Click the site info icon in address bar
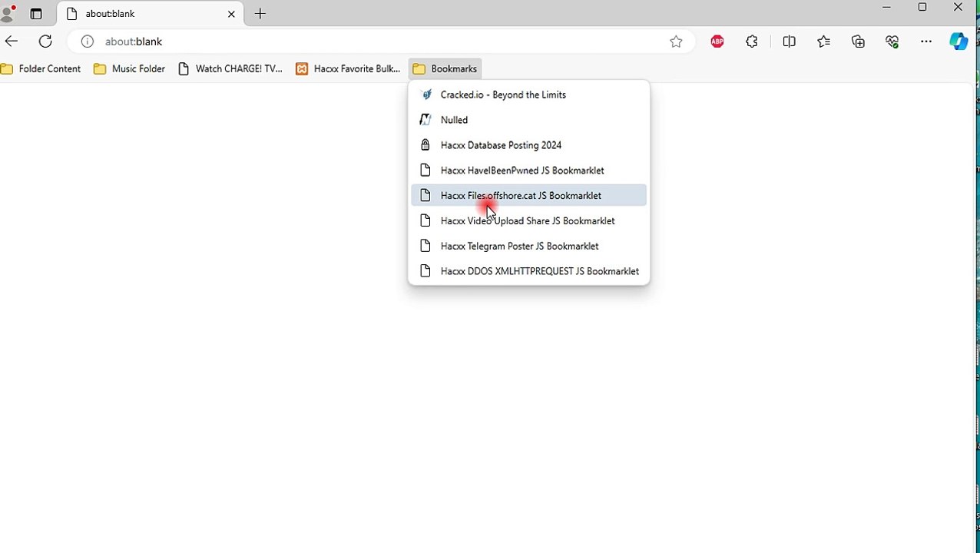980x553 pixels. [x=88, y=41]
